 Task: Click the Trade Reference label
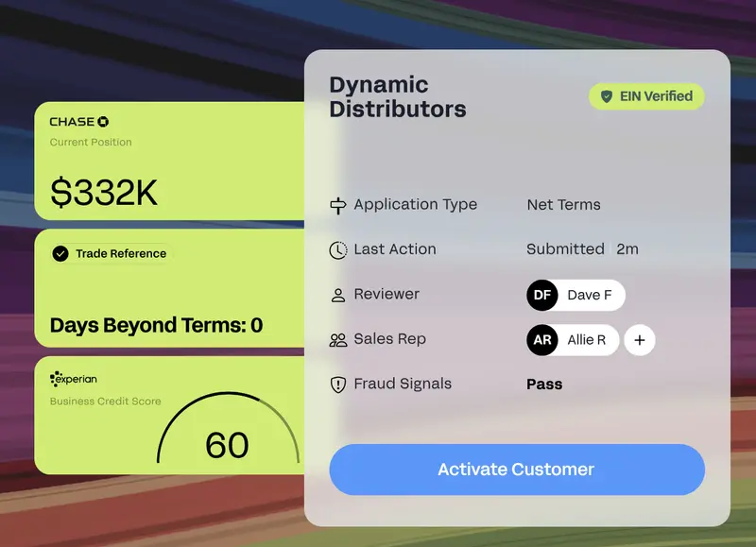pos(121,253)
